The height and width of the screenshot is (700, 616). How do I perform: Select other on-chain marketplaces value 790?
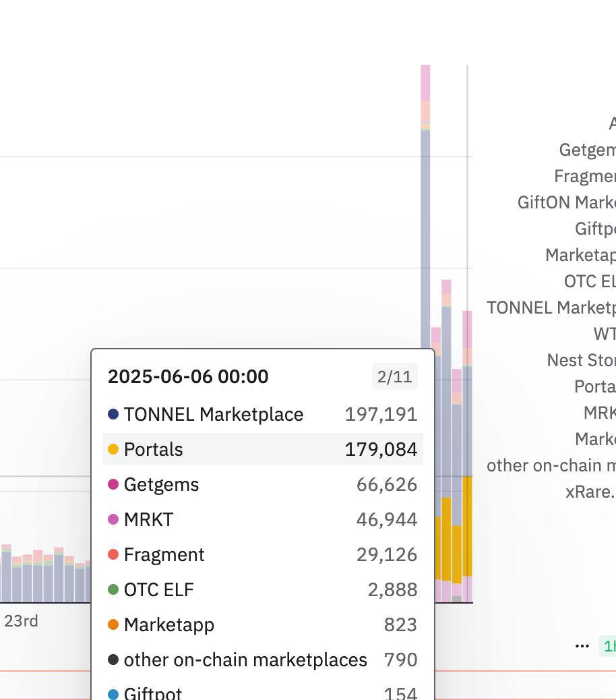(400, 660)
